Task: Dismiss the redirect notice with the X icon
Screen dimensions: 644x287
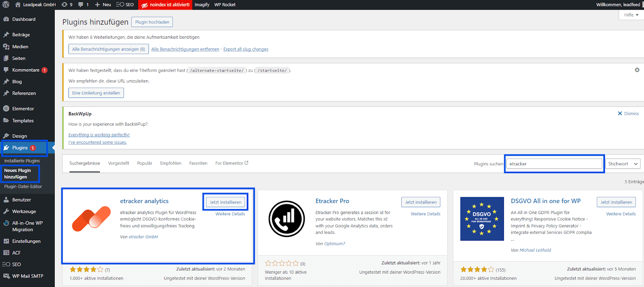Action: (x=637, y=70)
